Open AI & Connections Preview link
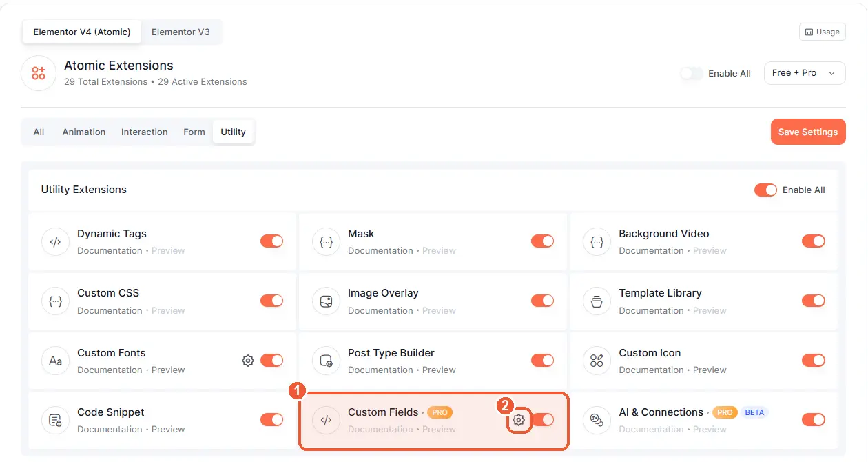Screen dimensions: 868x462 coord(710,429)
